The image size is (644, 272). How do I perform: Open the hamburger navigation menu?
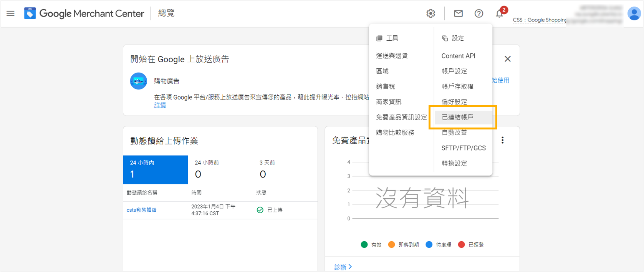(10, 13)
